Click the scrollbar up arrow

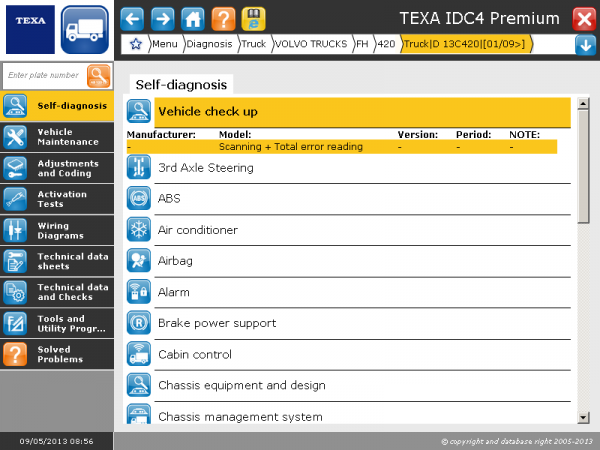point(583,103)
